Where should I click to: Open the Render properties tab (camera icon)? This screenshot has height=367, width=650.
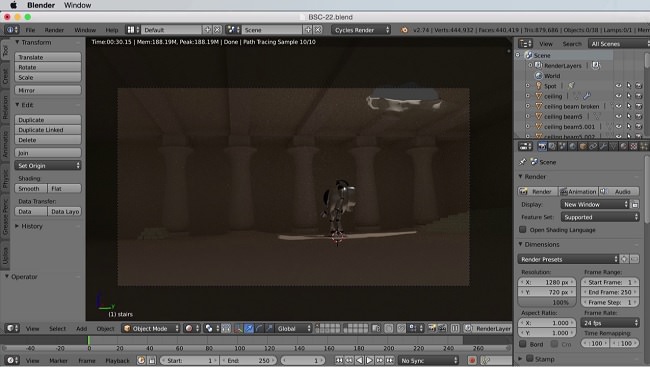pyautogui.click(x=542, y=146)
